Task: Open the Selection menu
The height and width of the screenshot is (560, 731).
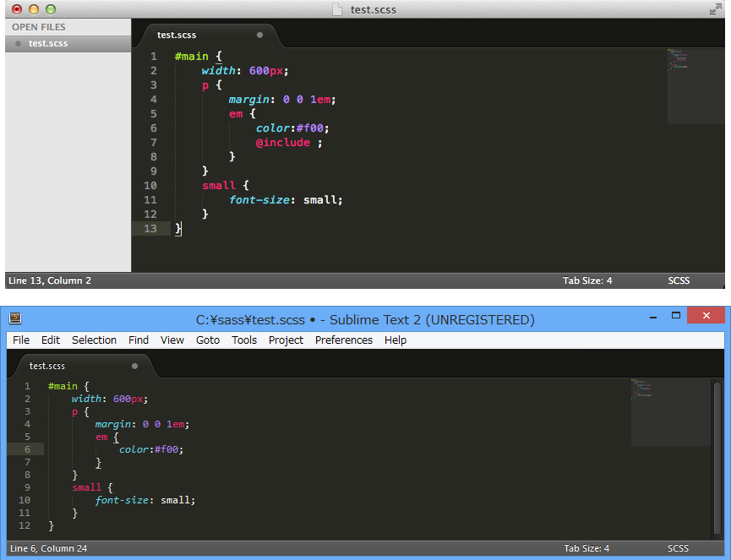Action: 94,340
